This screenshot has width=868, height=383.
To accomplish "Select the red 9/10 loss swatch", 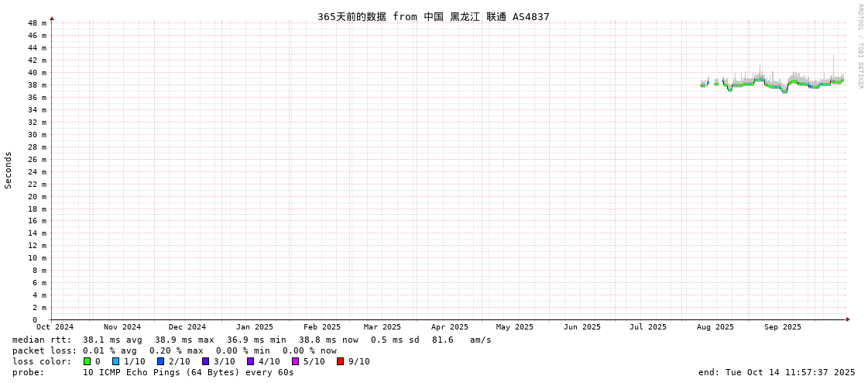I will (x=340, y=361).
